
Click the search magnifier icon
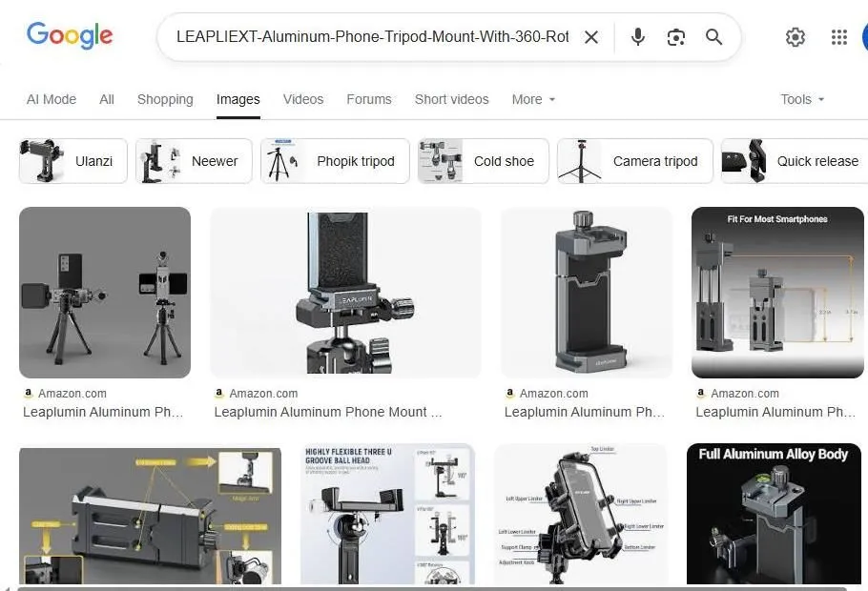click(x=713, y=37)
